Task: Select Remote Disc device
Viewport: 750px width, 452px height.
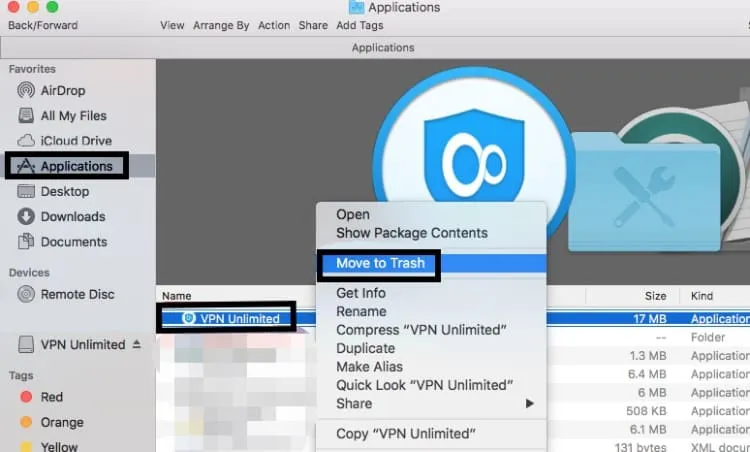Action: (x=66, y=294)
